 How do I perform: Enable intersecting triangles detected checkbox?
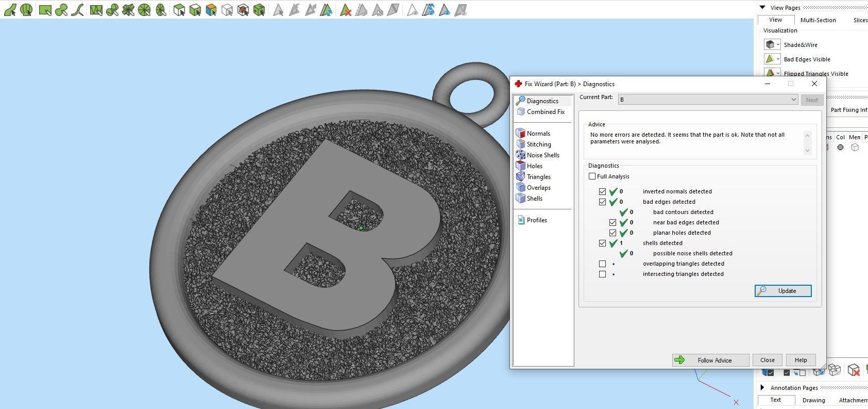[x=603, y=274]
